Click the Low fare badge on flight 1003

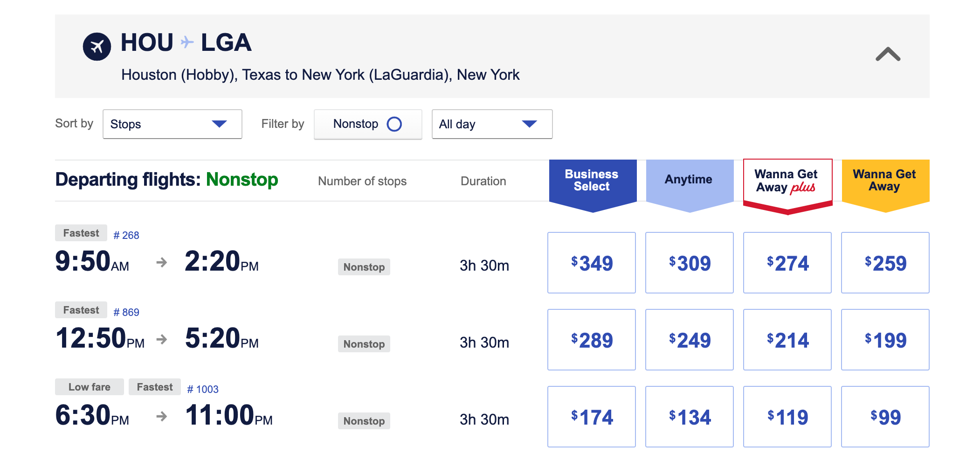(x=89, y=386)
